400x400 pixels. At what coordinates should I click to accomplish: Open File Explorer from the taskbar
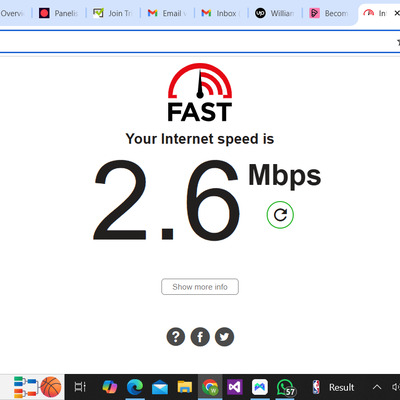point(185,387)
